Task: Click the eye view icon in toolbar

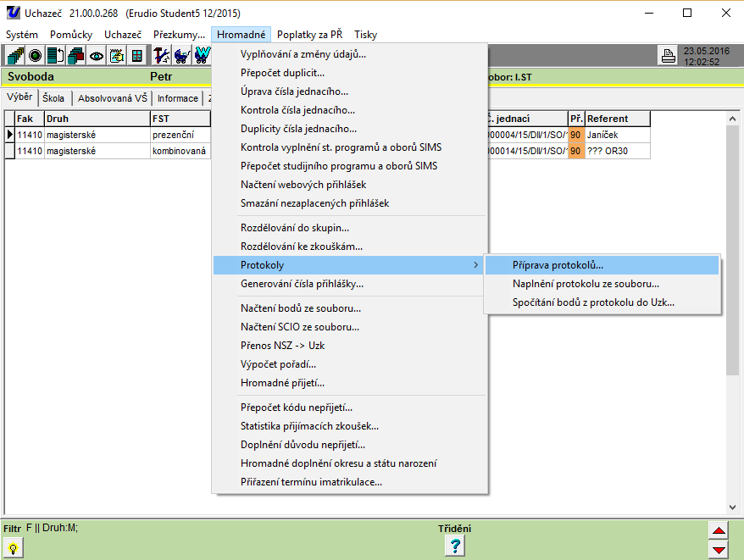Action: (97, 56)
